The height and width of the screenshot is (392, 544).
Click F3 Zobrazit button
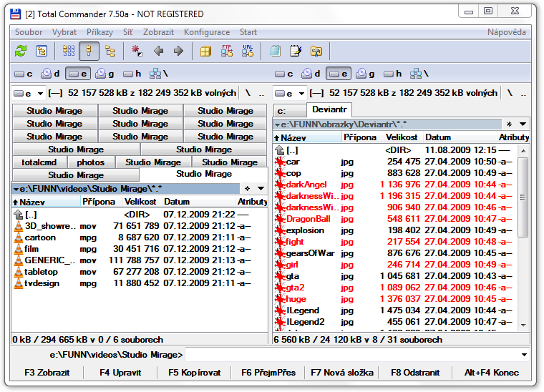47,373
